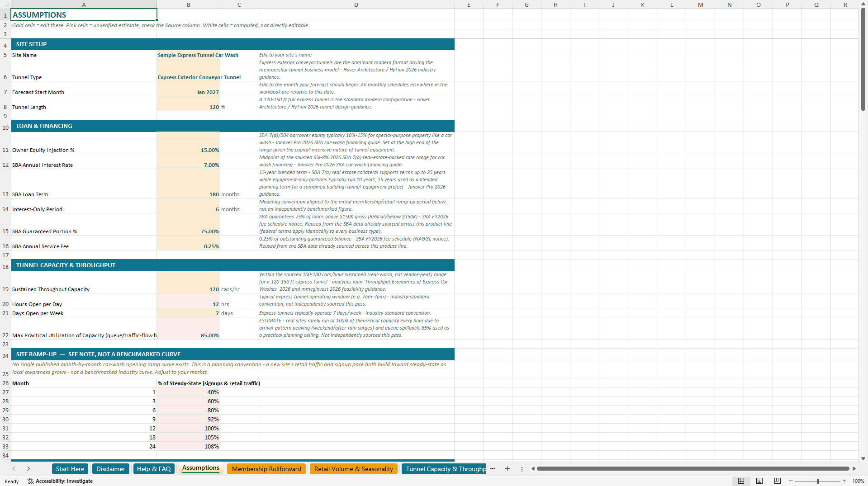Click the vertical scrollbar down arrow

click(863, 458)
